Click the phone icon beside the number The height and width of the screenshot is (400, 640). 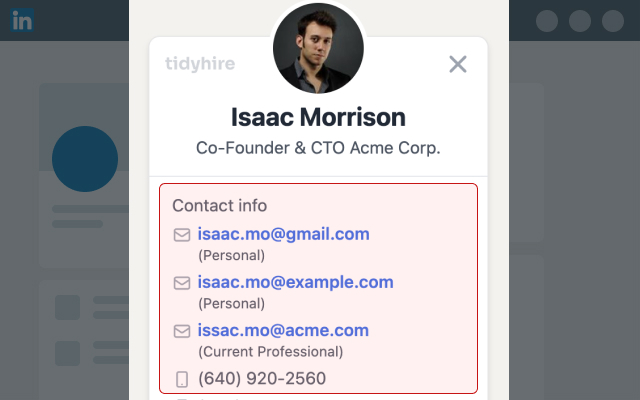click(x=182, y=379)
